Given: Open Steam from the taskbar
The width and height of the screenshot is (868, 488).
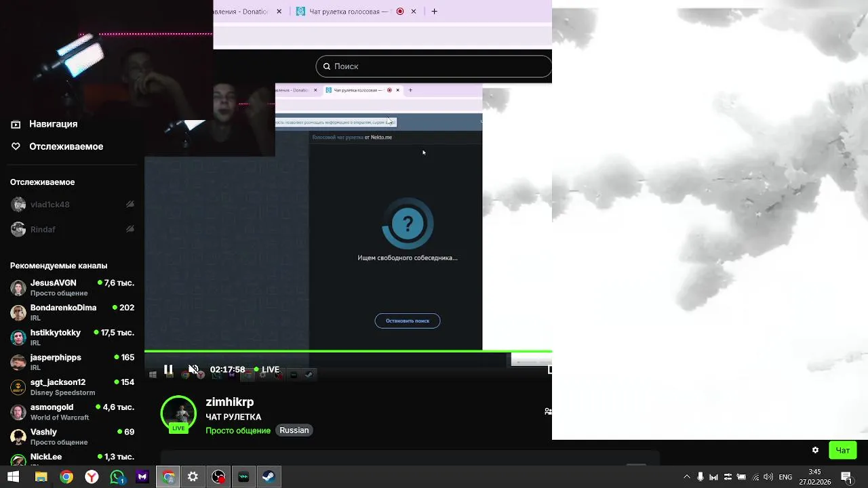Looking at the screenshot, I should click(x=269, y=477).
